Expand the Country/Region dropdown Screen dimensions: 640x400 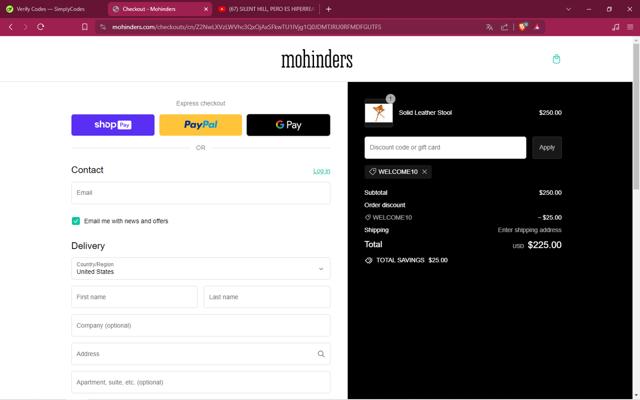[200, 269]
